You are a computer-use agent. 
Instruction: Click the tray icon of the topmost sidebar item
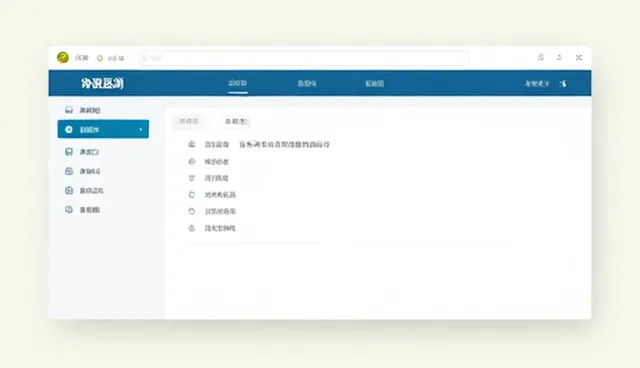[x=69, y=110]
